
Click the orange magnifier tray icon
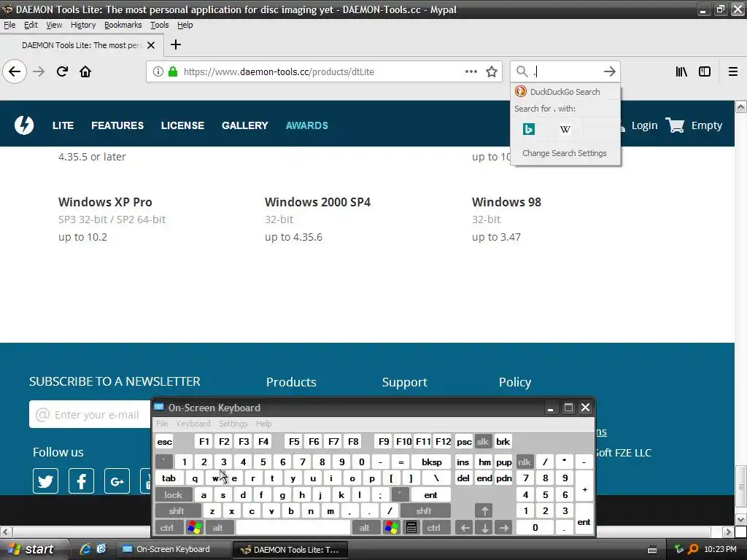pyautogui.click(x=693, y=549)
